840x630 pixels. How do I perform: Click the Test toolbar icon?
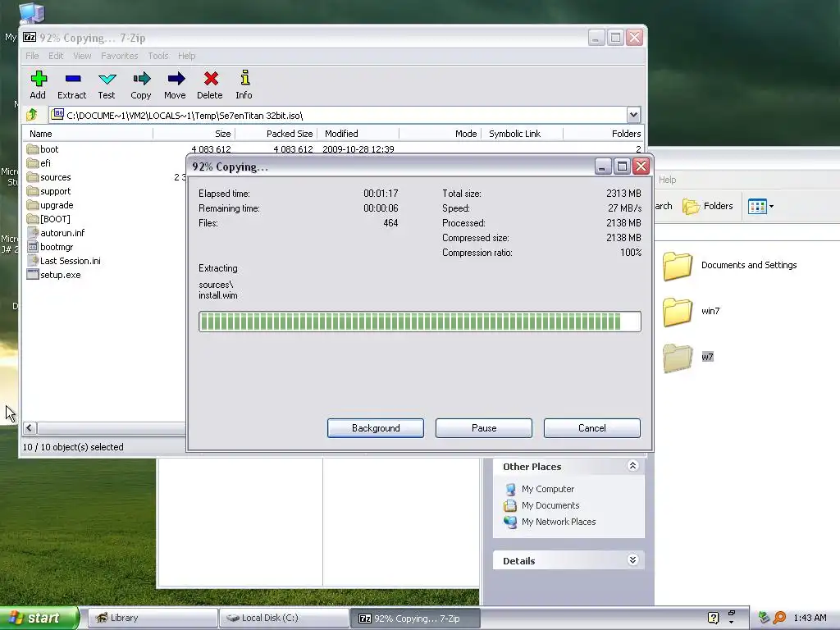click(107, 85)
